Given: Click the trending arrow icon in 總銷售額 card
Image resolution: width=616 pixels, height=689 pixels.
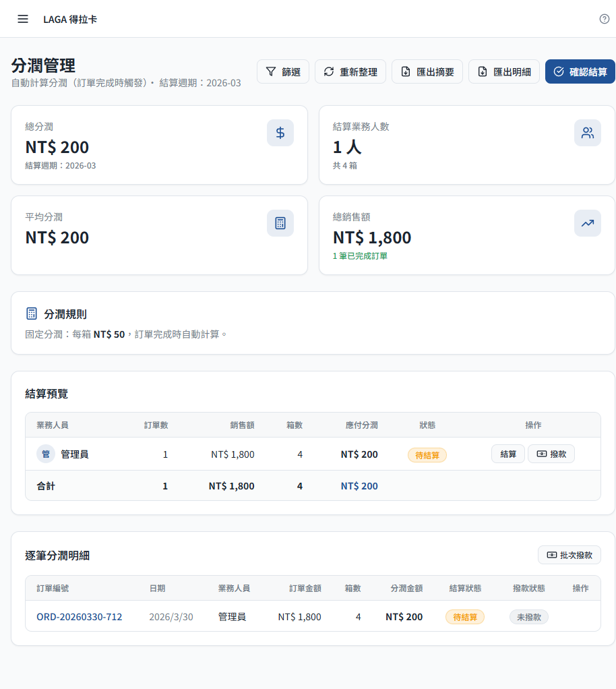Looking at the screenshot, I should [x=588, y=223].
